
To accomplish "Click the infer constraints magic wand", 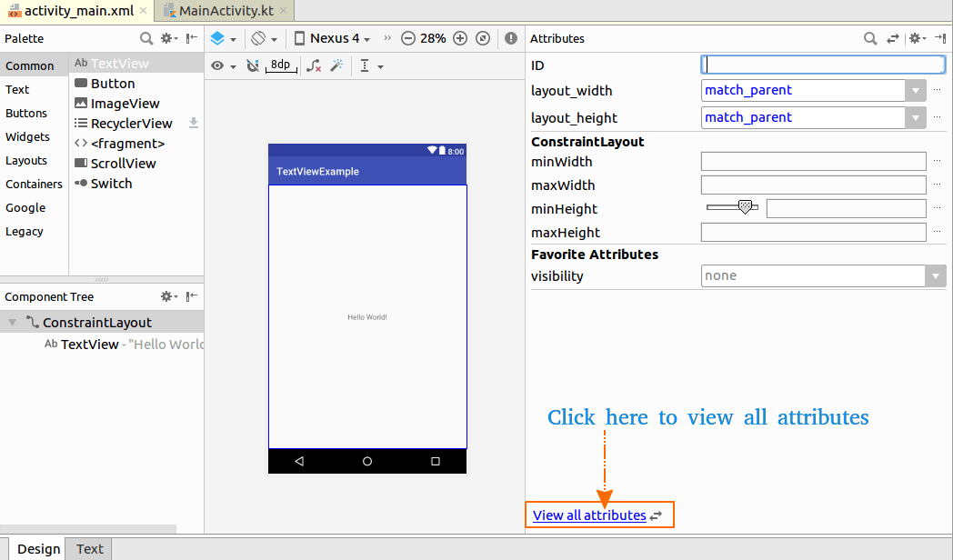I will click(x=336, y=65).
